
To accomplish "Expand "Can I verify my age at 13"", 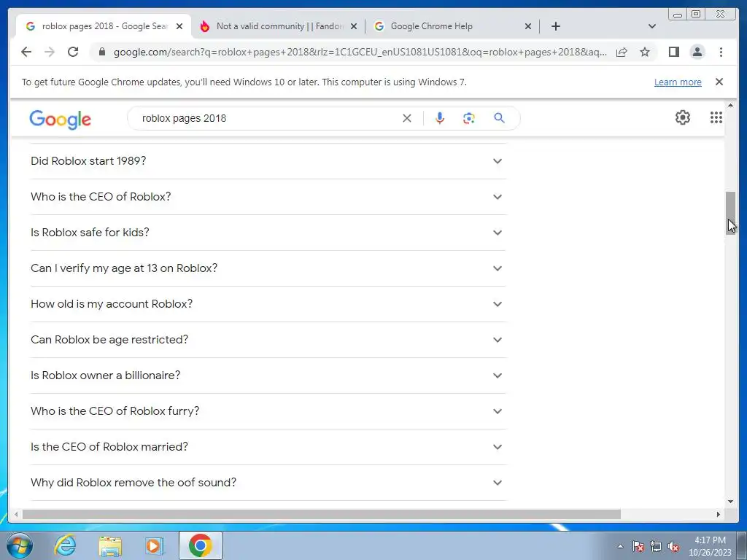I will (268, 268).
